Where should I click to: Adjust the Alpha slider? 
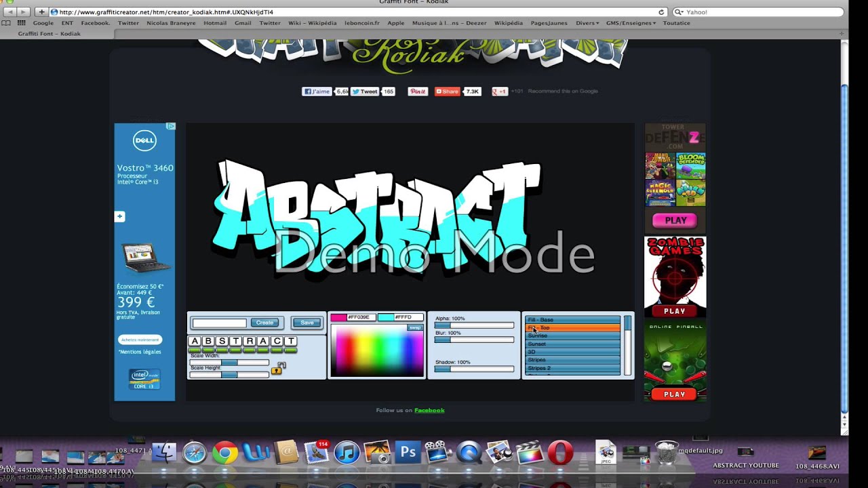pyautogui.click(x=474, y=325)
